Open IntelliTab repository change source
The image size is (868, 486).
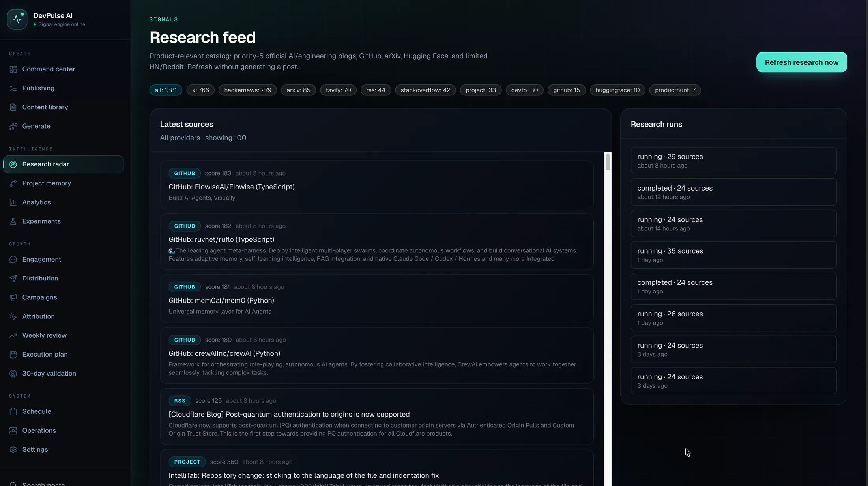pyautogui.click(x=377, y=468)
